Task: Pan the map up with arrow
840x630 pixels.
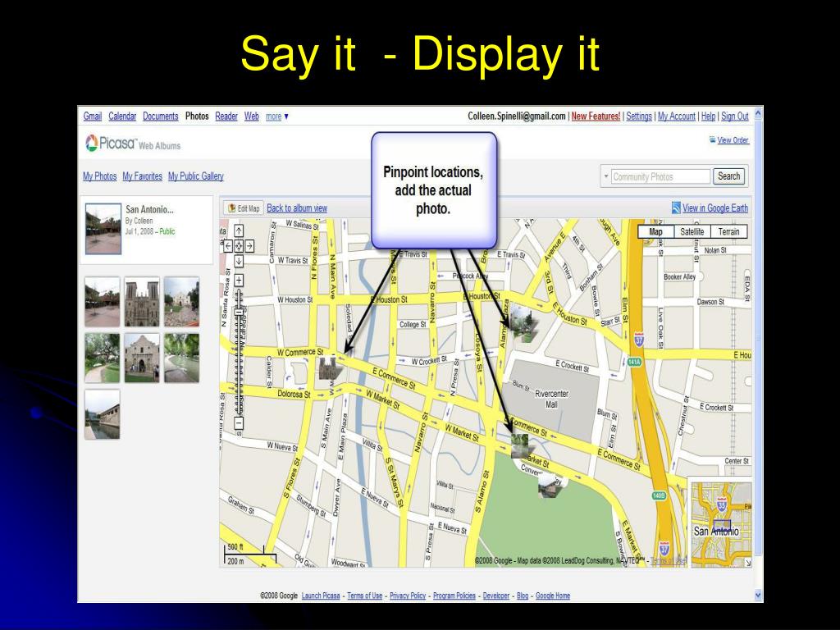Action: point(239,231)
